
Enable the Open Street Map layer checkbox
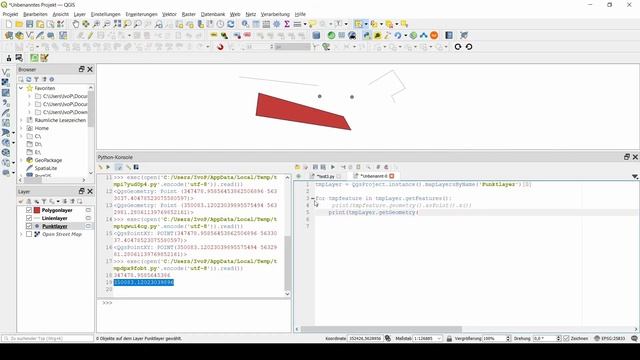click(29, 234)
